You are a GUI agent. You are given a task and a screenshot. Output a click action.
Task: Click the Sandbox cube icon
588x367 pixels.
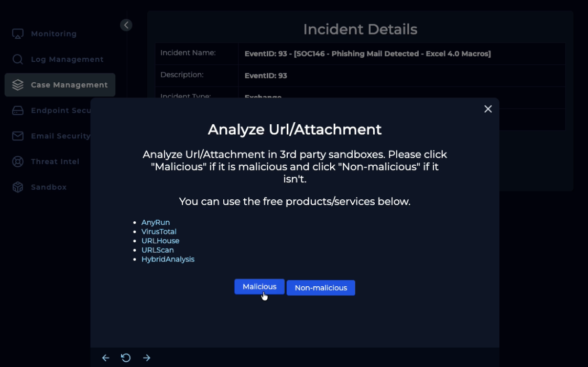tap(18, 187)
